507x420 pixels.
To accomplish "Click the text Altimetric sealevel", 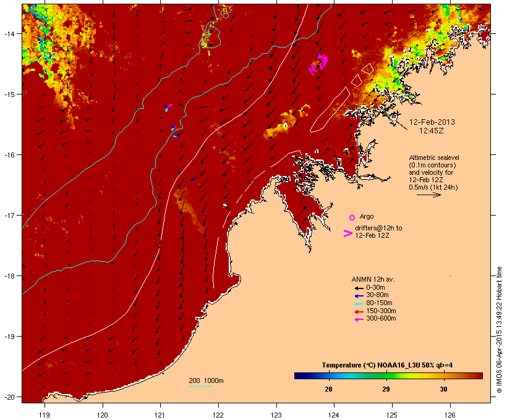I will pyautogui.click(x=434, y=157).
